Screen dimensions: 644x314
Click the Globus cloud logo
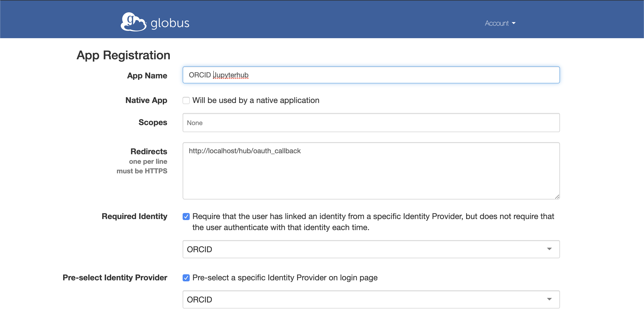pyautogui.click(x=133, y=23)
